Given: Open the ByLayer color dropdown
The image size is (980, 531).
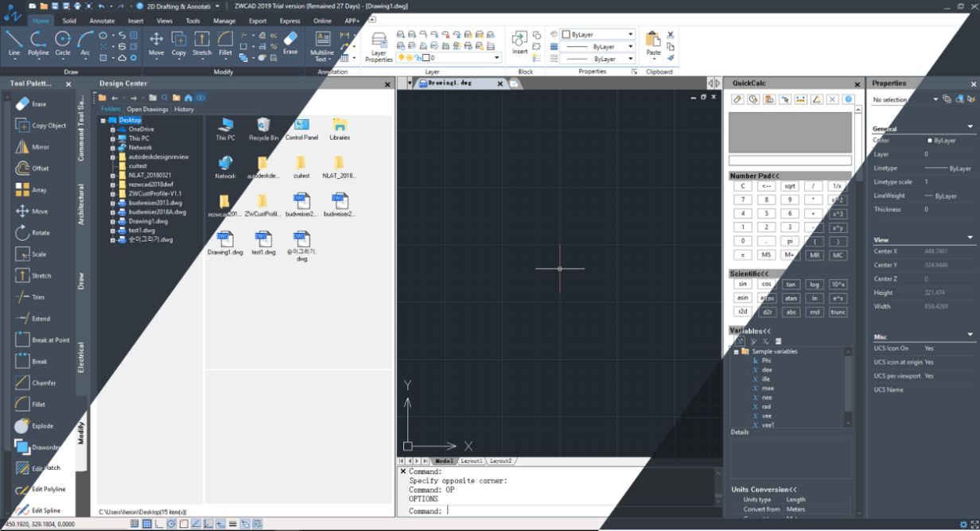Looking at the screenshot, I should [x=597, y=35].
